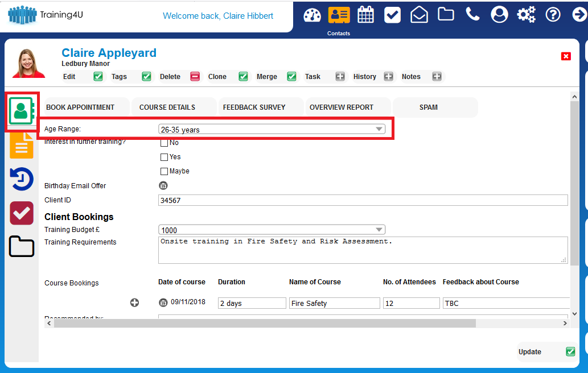Open the Documents folder icon in top bar
Screen dimensions: 588x373
446,15
